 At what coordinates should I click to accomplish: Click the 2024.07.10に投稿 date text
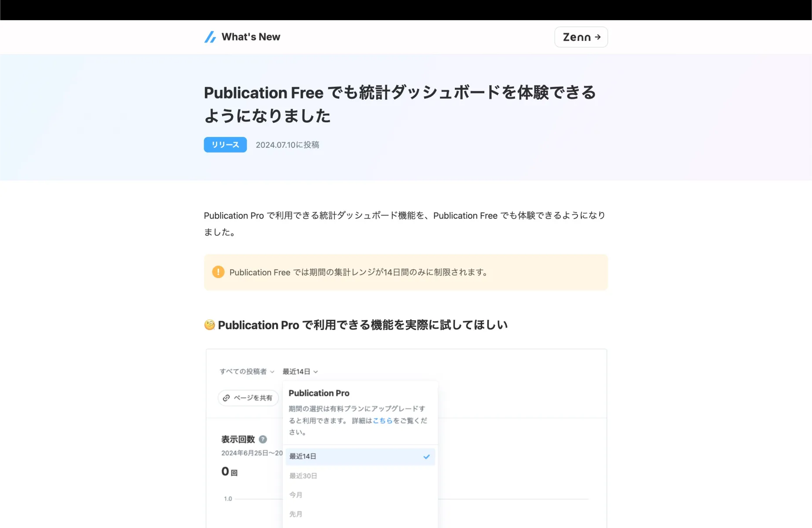[x=288, y=145]
